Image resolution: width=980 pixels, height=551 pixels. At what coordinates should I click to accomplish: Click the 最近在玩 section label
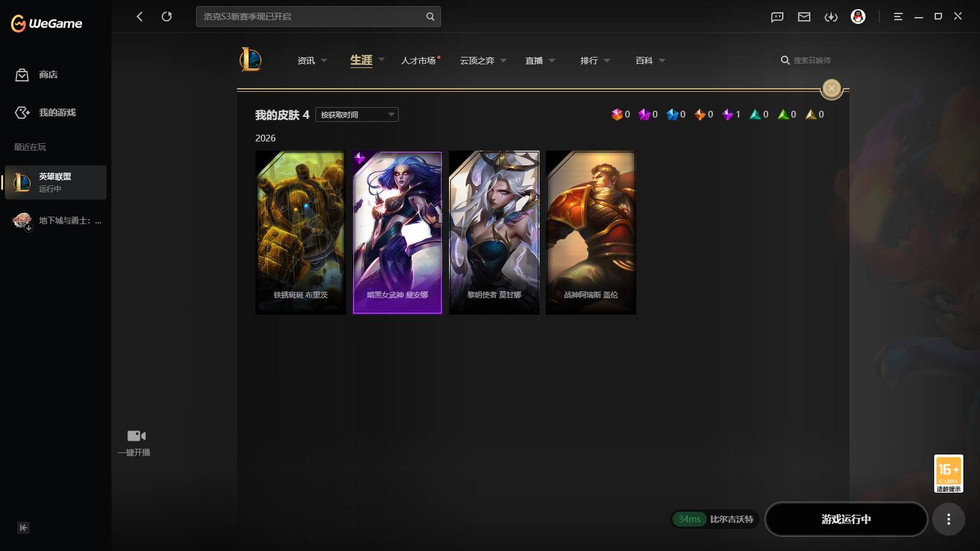pos(30,147)
